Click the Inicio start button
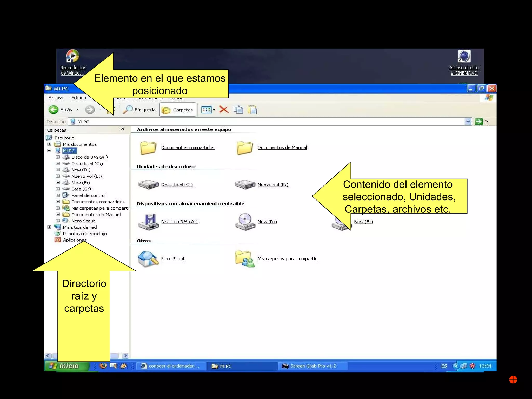 point(66,366)
